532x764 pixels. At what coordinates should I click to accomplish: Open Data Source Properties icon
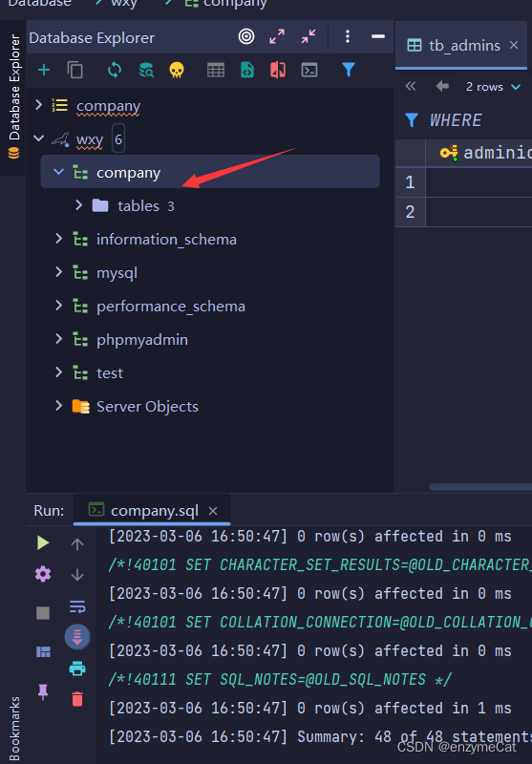pos(146,70)
